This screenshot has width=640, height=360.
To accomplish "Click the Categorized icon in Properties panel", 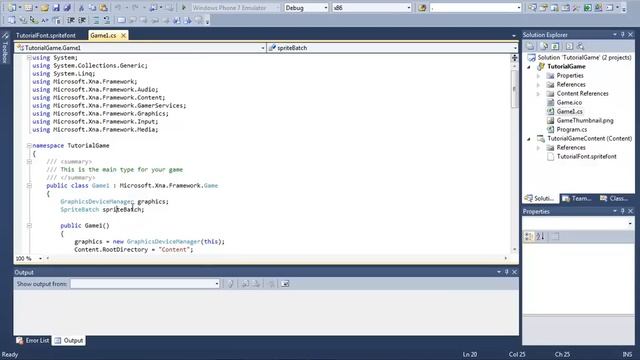I will point(529,236).
